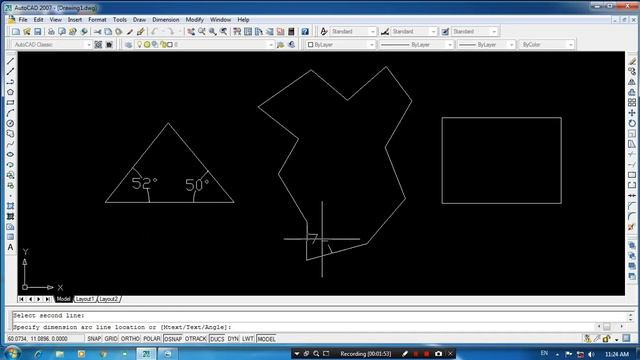This screenshot has width=640, height=360.
Task: Switch to the Model tab
Action: (63, 299)
